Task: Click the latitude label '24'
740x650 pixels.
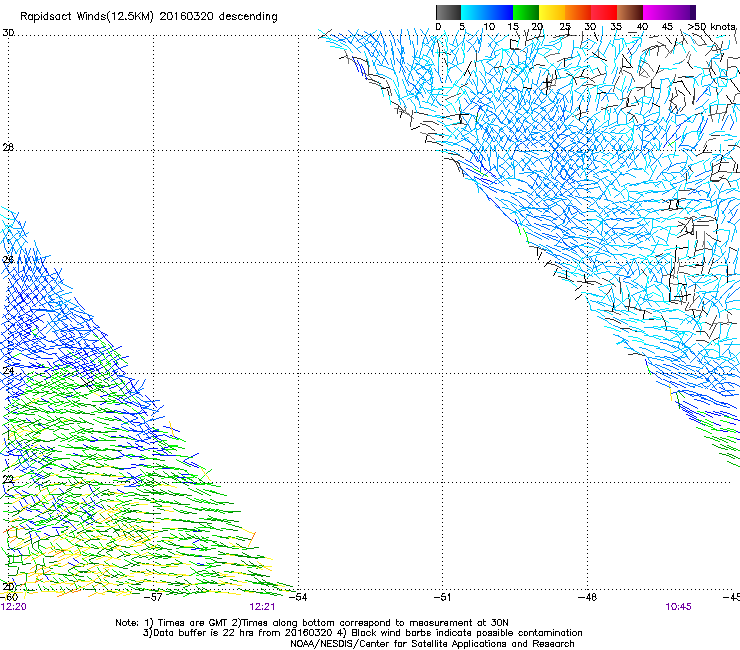Action: click(8, 371)
